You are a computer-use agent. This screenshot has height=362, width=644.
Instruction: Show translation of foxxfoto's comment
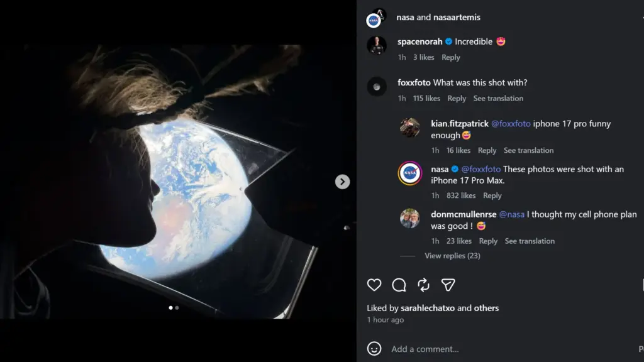click(498, 99)
